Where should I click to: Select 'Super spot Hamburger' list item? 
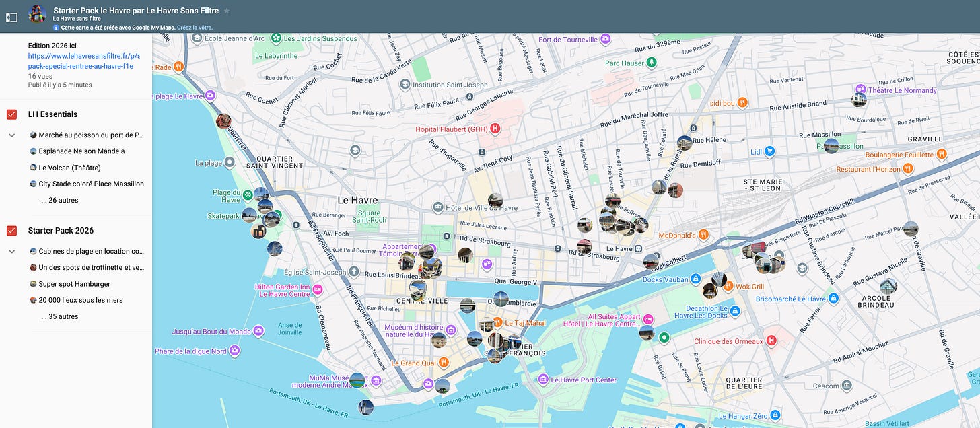(x=70, y=284)
